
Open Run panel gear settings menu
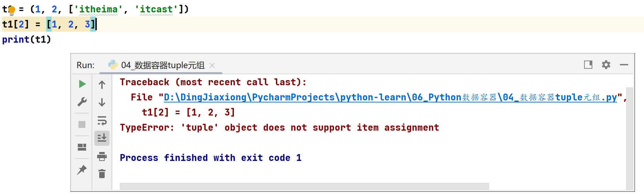[x=606, y=65]
